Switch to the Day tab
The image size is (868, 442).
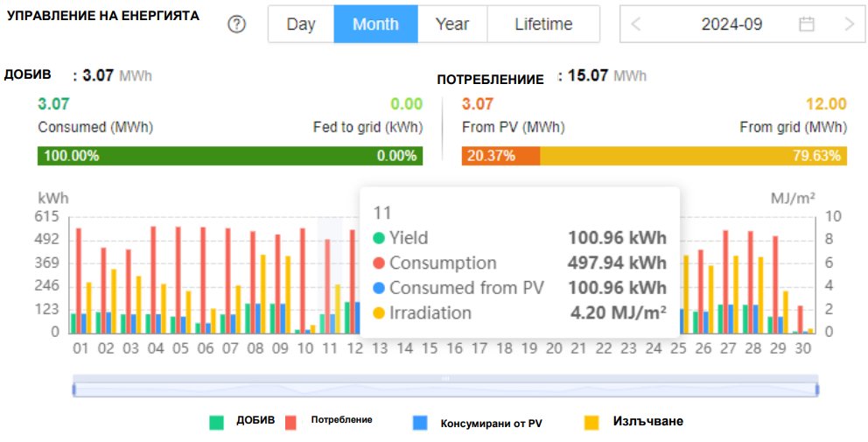tap(301, 24)
